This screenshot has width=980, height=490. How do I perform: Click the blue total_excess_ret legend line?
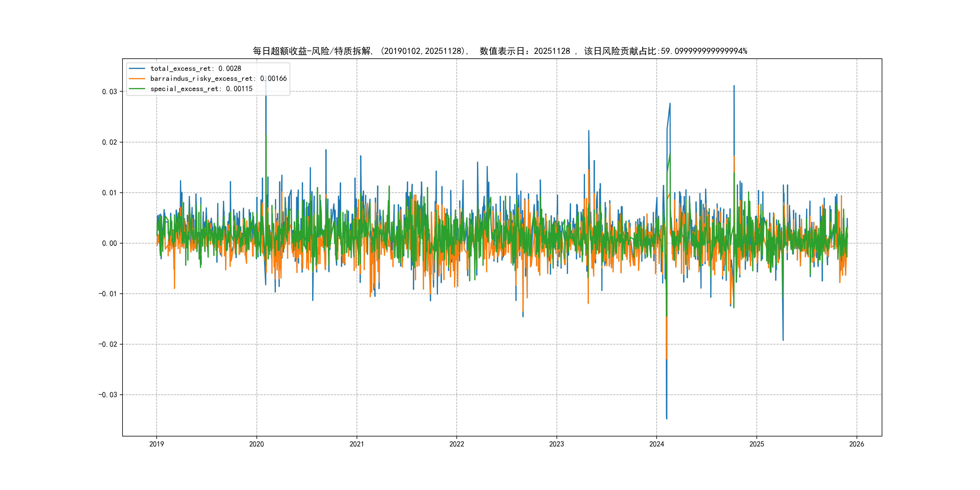tap(137, 68)
